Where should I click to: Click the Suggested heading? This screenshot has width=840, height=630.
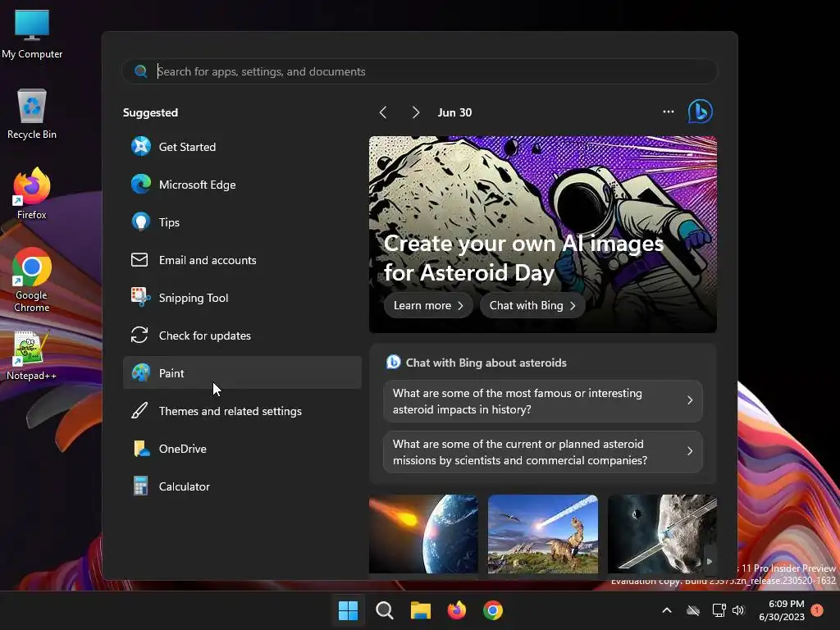tap(151, 112)
